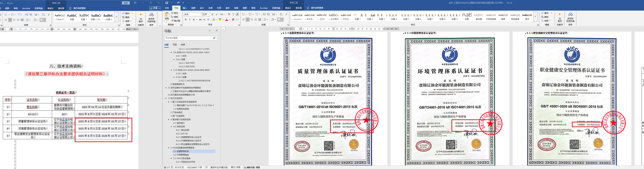644x169 pixels.
Task: Click Decrease Indent in the 金环 window
Action: click(x=264, y=14)
